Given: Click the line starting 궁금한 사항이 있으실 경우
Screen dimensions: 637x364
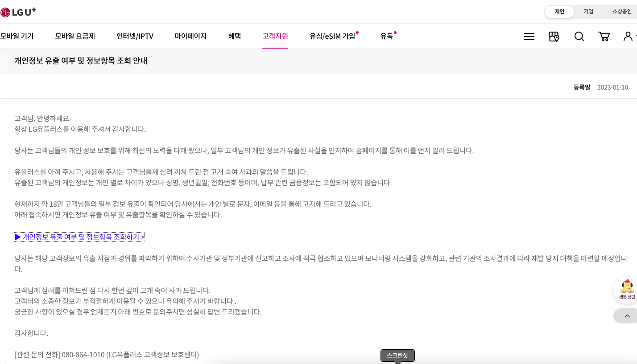Looking at the screenshot, I should [x=138, y=312].
